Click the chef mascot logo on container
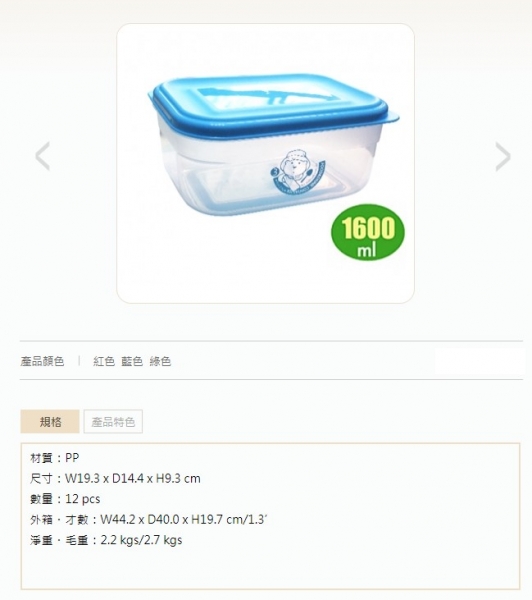This screenshot has height=600, width=532. pos(297,172)
